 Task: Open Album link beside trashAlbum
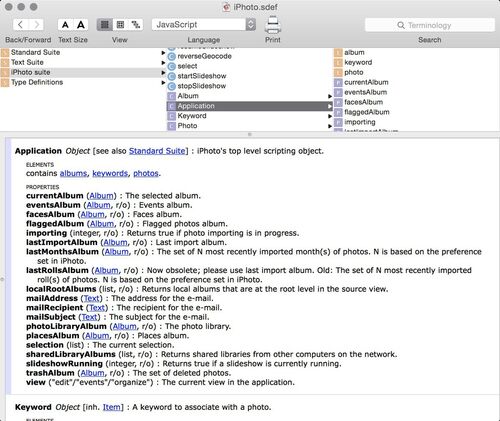pos(92,373)
